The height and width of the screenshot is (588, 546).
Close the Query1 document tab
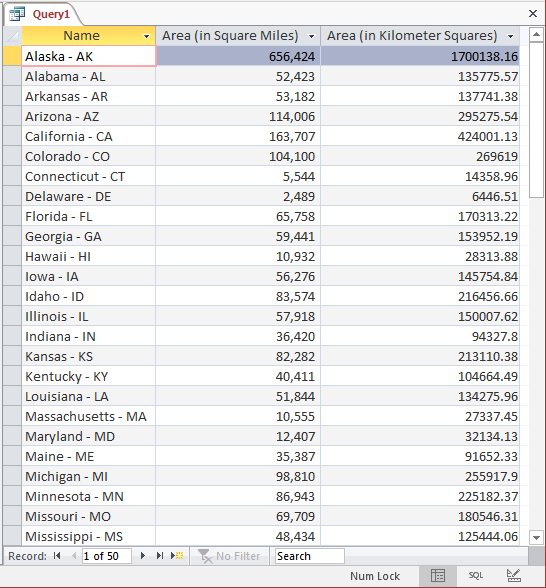click(x=532, y=14)
